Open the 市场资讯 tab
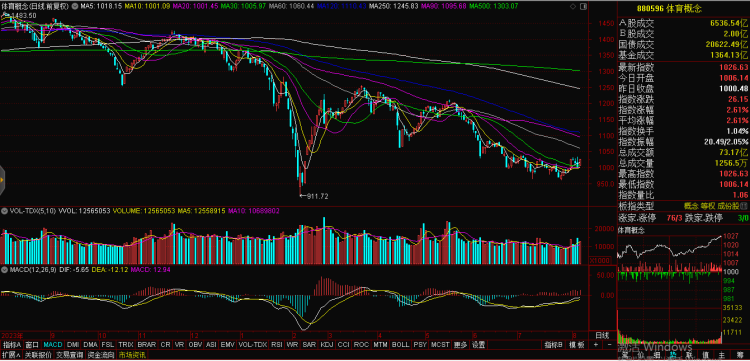 132,355
